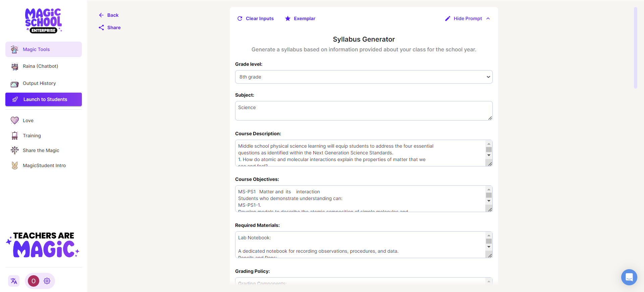
Task: Click into the Subject text field
Action: [364, 111]
